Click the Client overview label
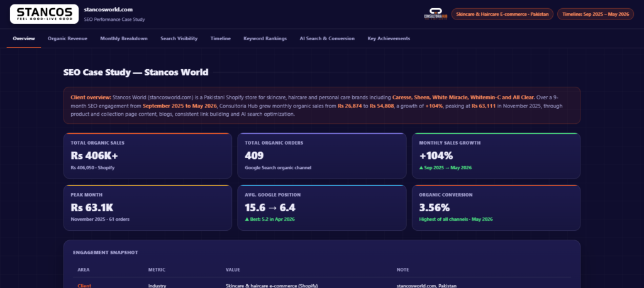Screen dimensions: 644x288 click(91, 97)
